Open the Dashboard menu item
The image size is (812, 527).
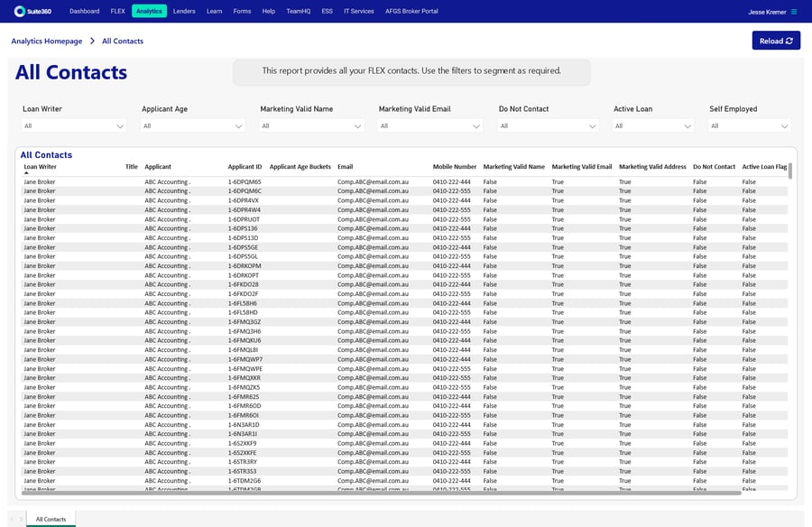(x=85, y=11)
